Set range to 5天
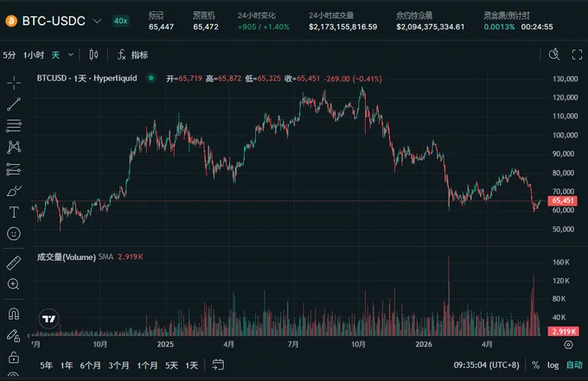This screenshot has height=381, width=588. [x=172, y=365]
